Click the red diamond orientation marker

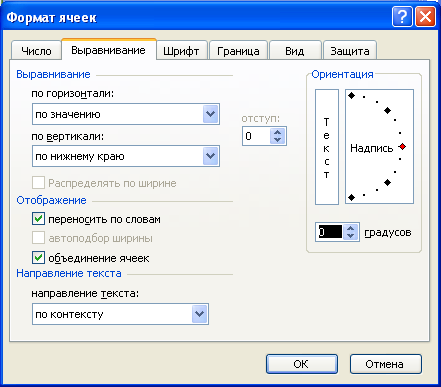403,147
